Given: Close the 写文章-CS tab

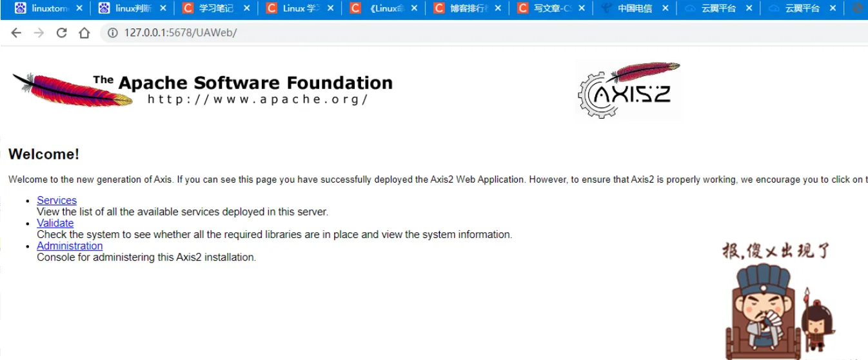Looking at the screenshot, I should (x=581, y=8).
